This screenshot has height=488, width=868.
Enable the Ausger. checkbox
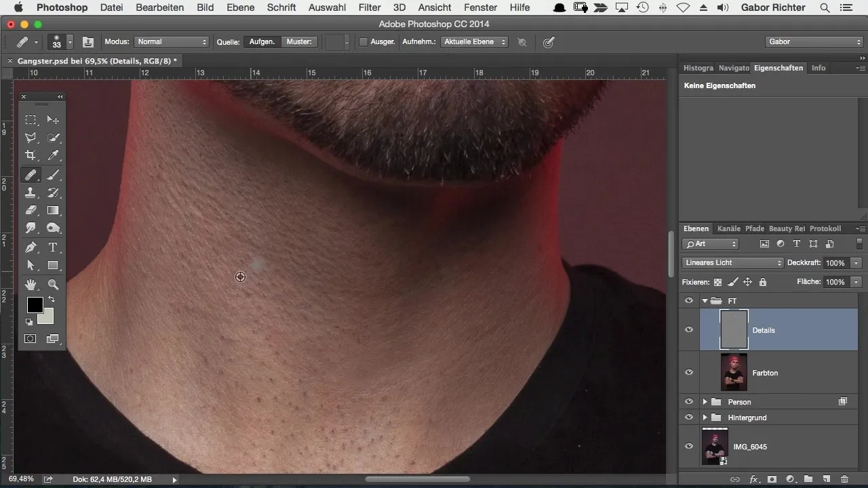[363, 42]
